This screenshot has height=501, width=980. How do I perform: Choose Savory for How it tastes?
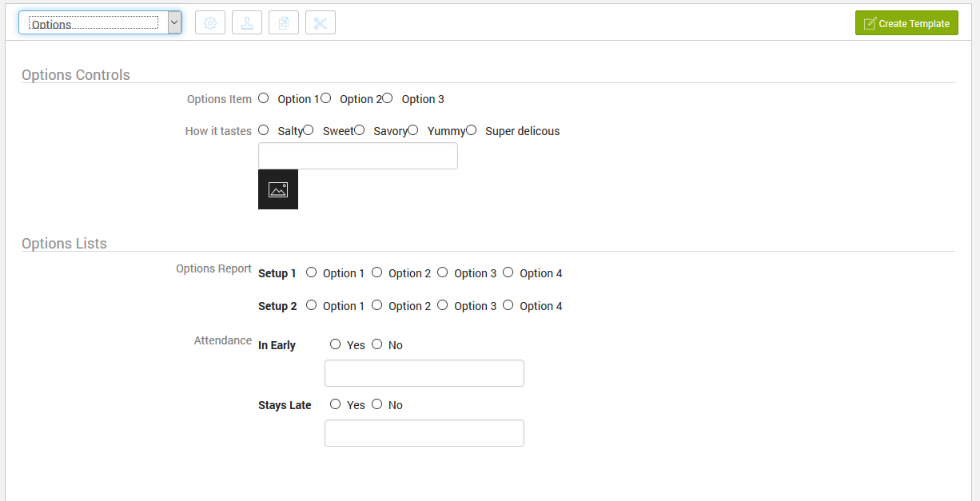[360, 130]
